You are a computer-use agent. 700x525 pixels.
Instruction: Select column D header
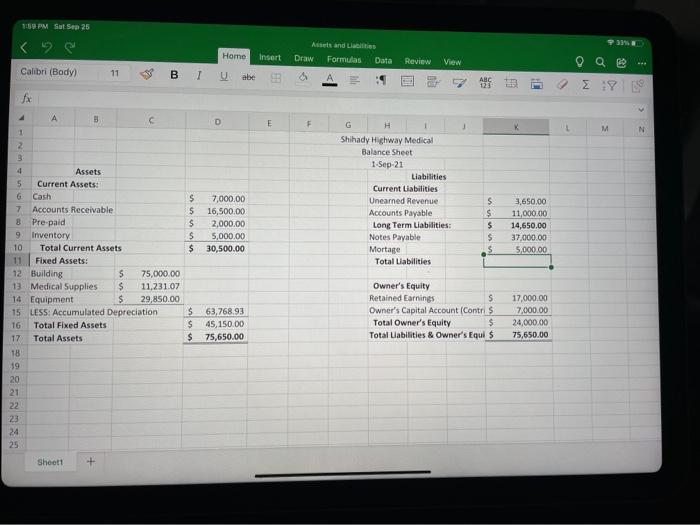tap(217, 121)
